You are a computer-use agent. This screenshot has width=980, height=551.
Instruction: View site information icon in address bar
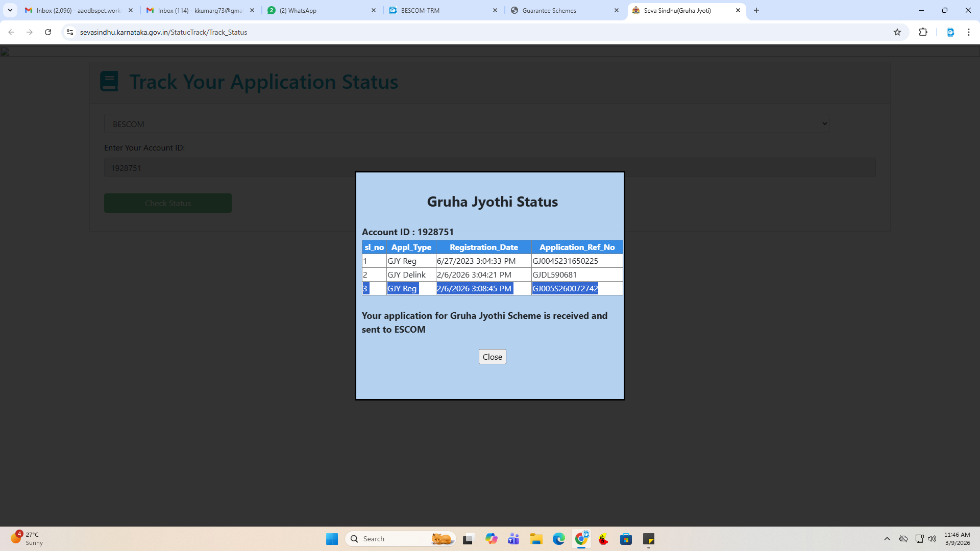point(70,32)
